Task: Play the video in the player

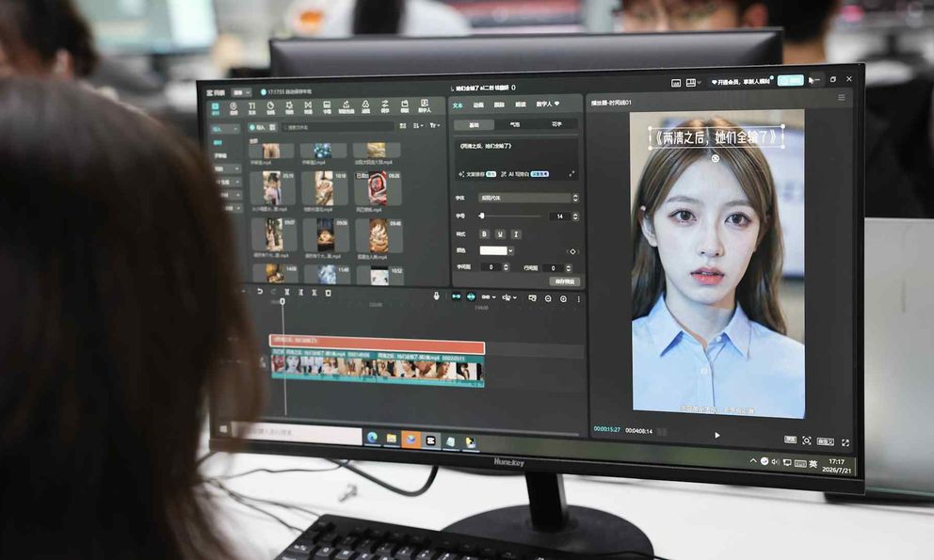Action: [717, 436]
